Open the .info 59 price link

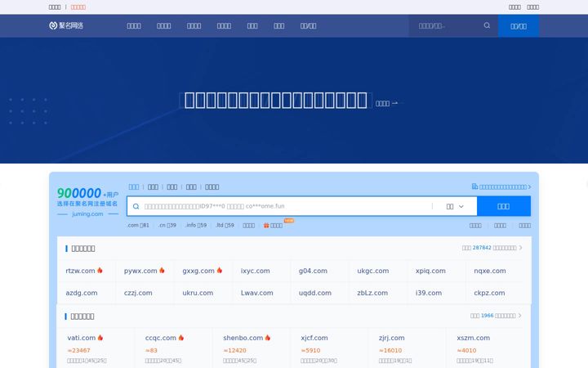click(196, 226)
